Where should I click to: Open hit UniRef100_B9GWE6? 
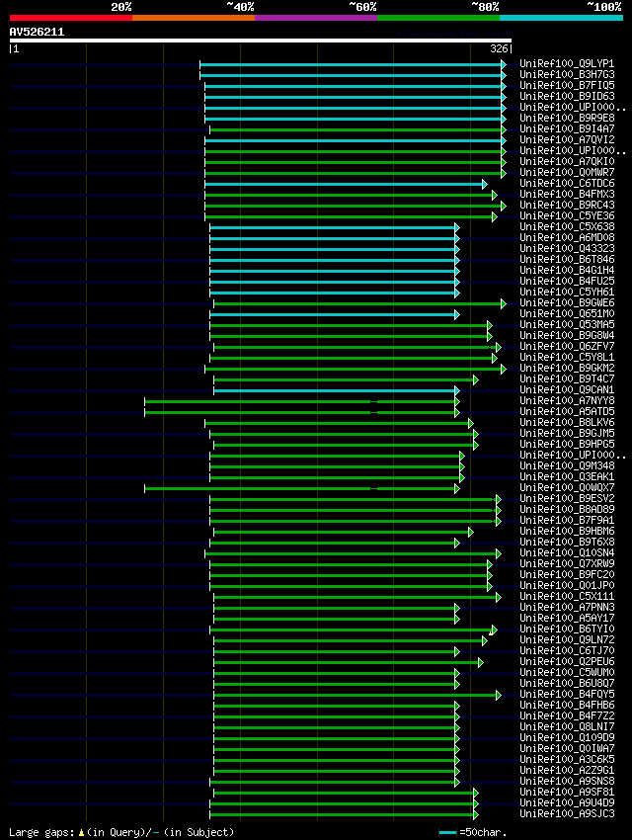click(x=567, y=302)
